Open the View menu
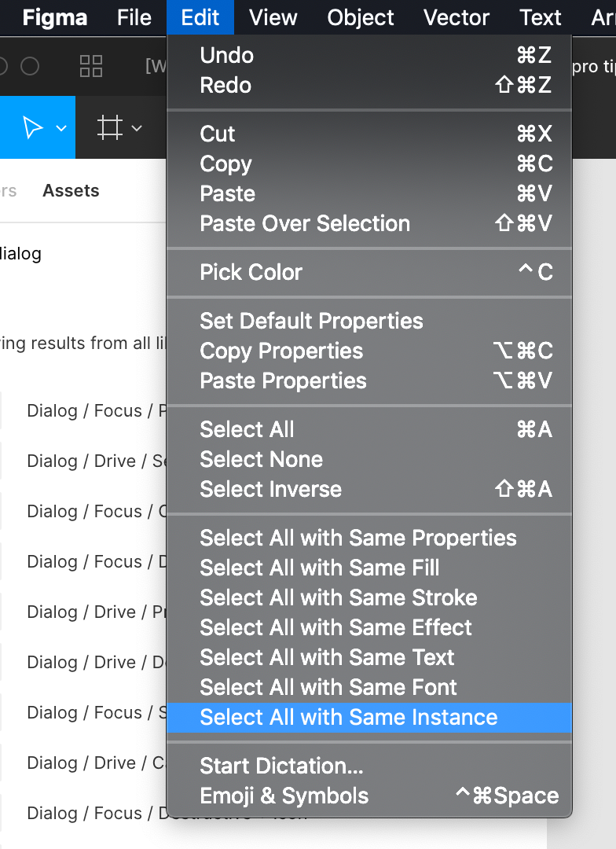Image resolution: width=616 pixels, height=849 pixels. 273,17
